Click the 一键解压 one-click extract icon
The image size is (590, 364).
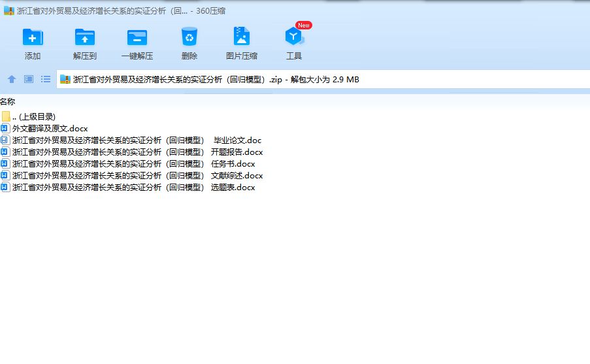(x=137, y=37)
